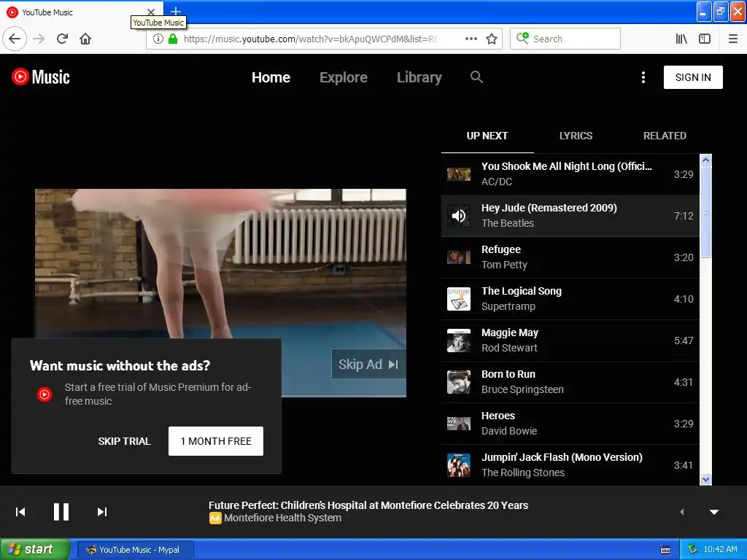Open the browser hamburger menu
This screenshot has height=560, width=747.
(x=733, y=39)
